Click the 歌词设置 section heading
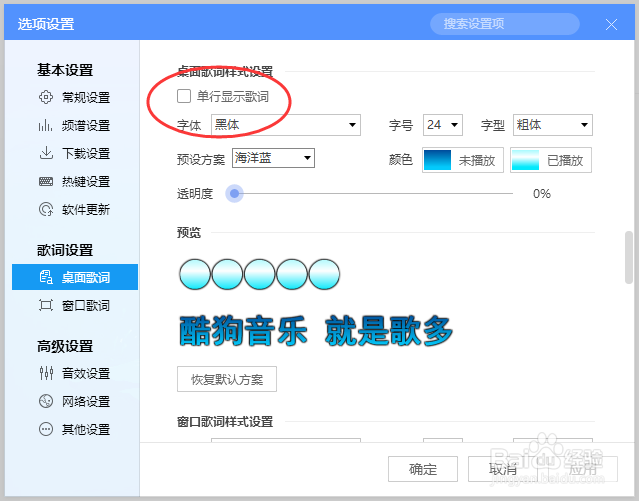Image resolution: width=639 pixels, height=501 pixels. [65, 250]
